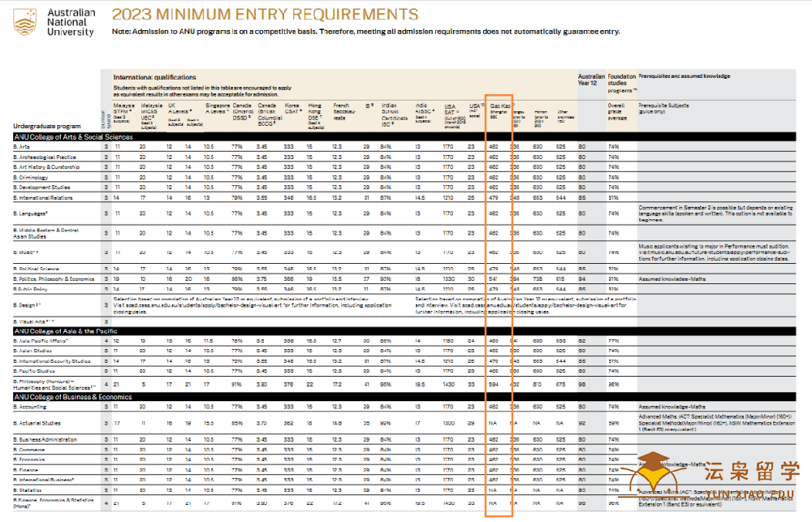Click the 'B. Music' program label

tap(26, 252)
